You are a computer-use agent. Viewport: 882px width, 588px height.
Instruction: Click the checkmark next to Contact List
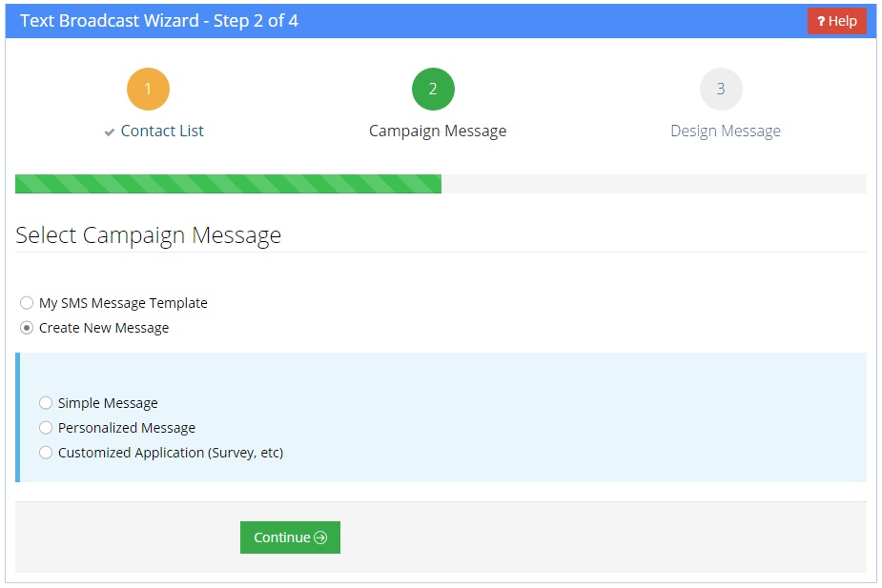[108, 131]
